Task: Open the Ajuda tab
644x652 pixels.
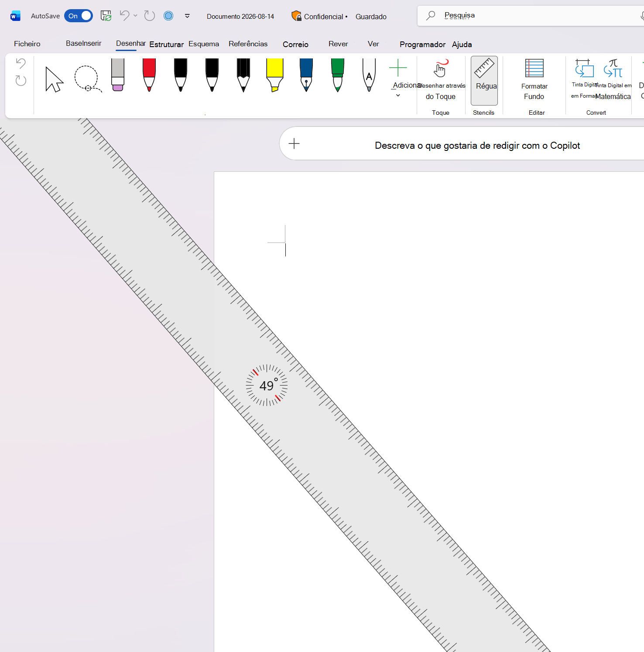Action: [x=462, y=44]
